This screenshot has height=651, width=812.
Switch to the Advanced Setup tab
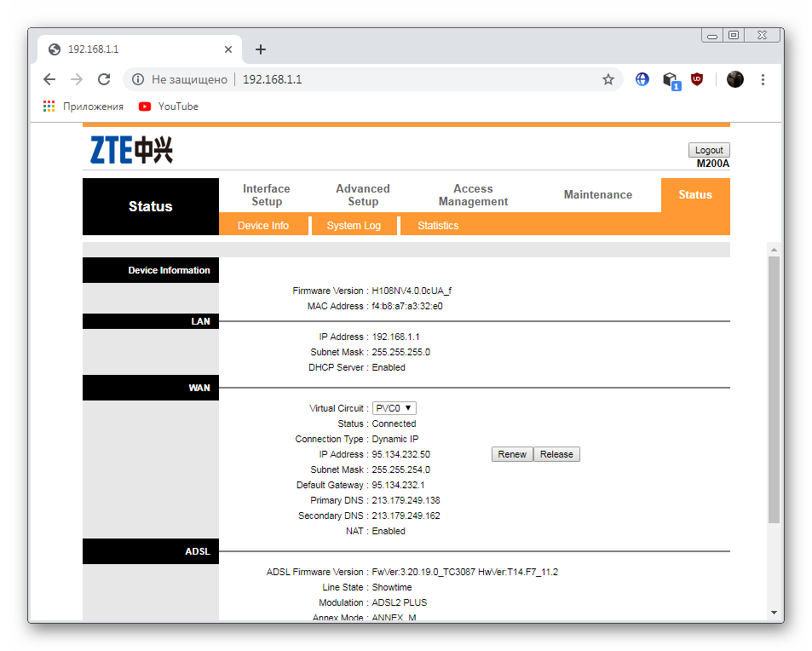point(362,195)
